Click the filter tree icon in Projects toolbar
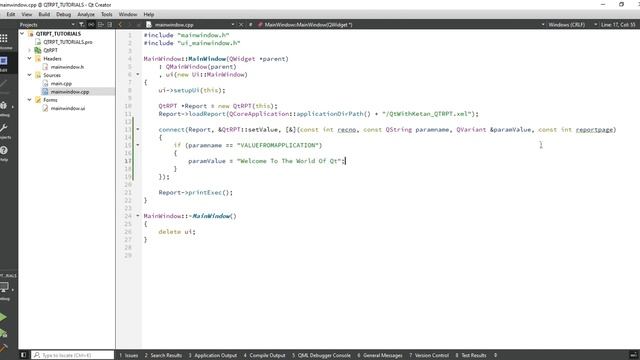Image resolution: width=640 pixels, height=360 pixels. click(x=82, y=24)
